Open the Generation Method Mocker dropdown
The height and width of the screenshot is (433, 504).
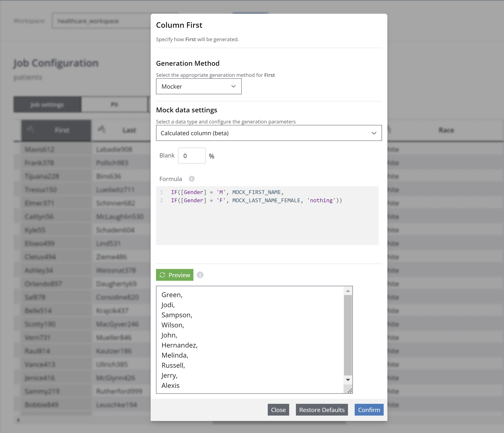(198, 86)
